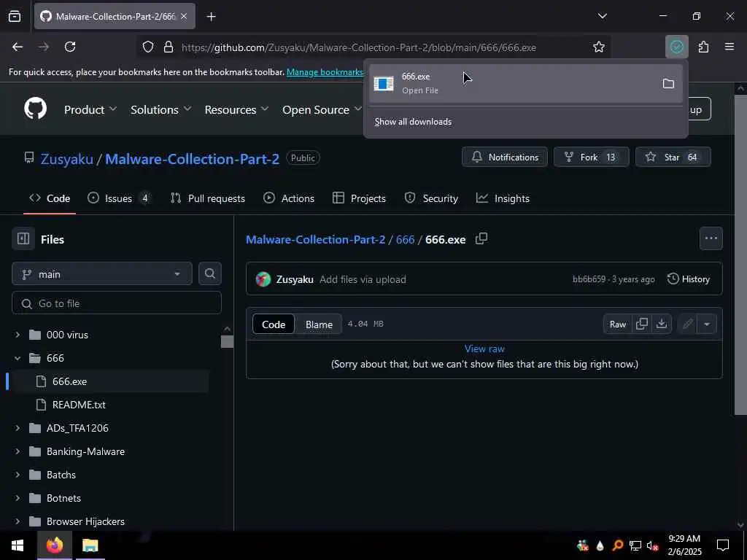The width and height of the screenshot is (747, 560).
Task: Open the Zusyaku owner profile link
Action: pyautogui.click(x=66, y=158)
